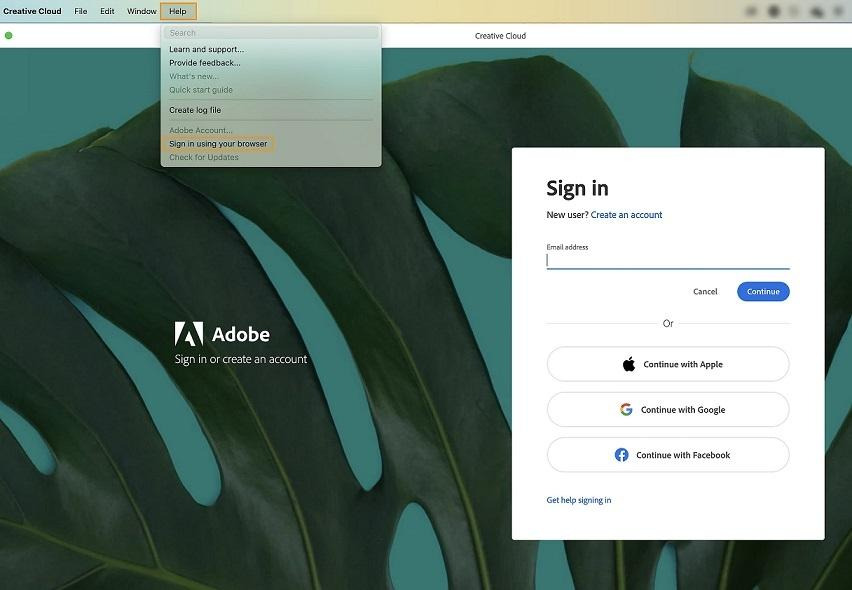852x590 pixels.
Task: Choose Sign in using your browser
Action: pos(218,144)
